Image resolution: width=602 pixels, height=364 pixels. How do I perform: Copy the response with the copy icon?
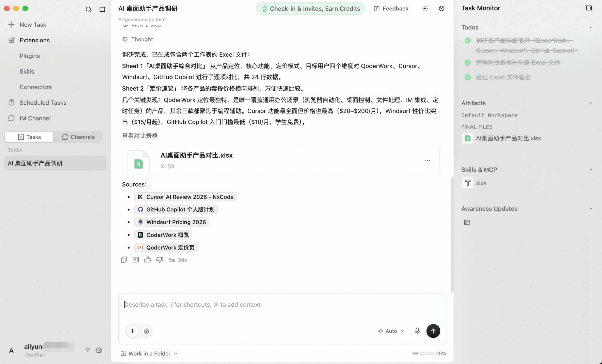[x=124, y=260]
